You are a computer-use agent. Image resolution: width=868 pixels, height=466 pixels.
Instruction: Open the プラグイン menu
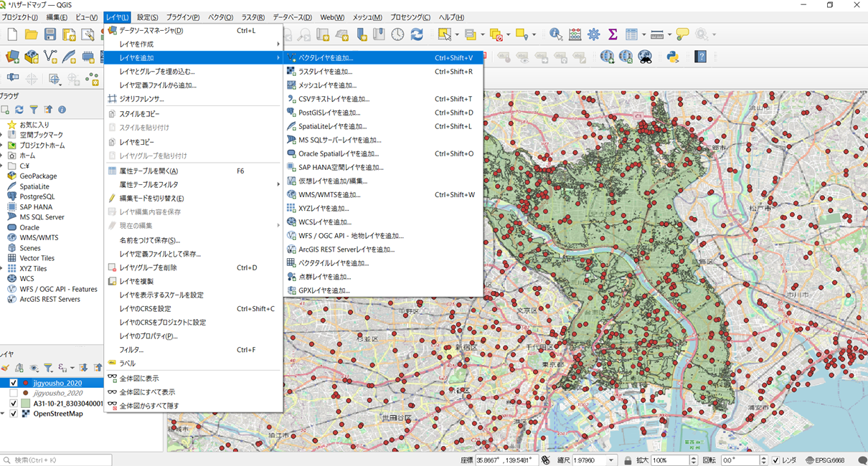coord(183,17)
